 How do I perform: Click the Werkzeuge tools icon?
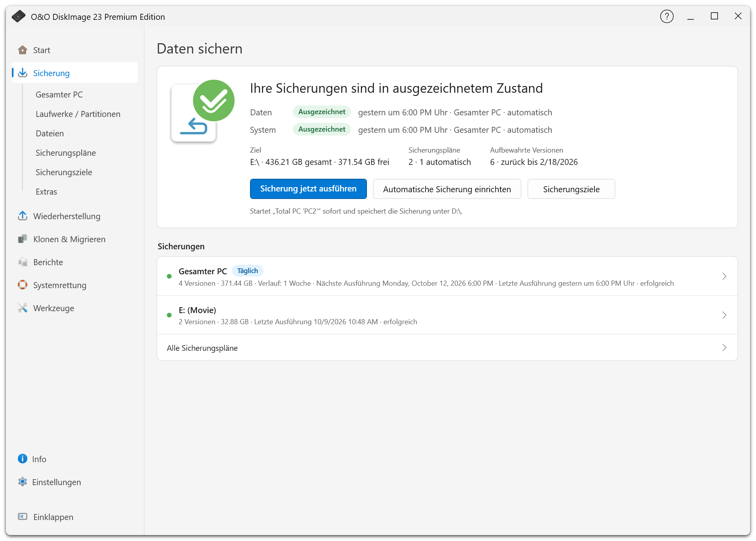23,308
